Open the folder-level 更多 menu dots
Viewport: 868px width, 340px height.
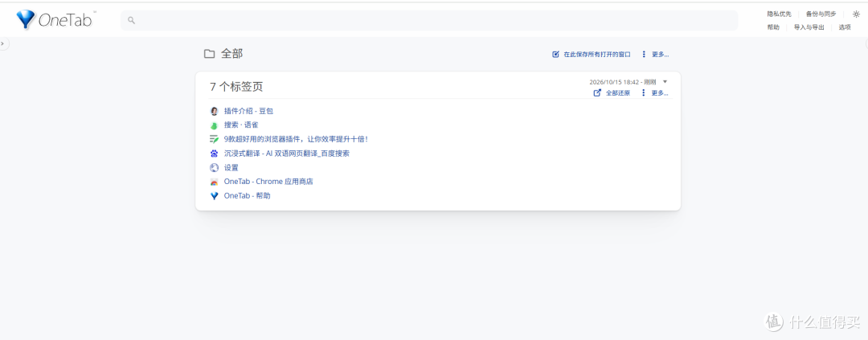[x=644, y=55]
